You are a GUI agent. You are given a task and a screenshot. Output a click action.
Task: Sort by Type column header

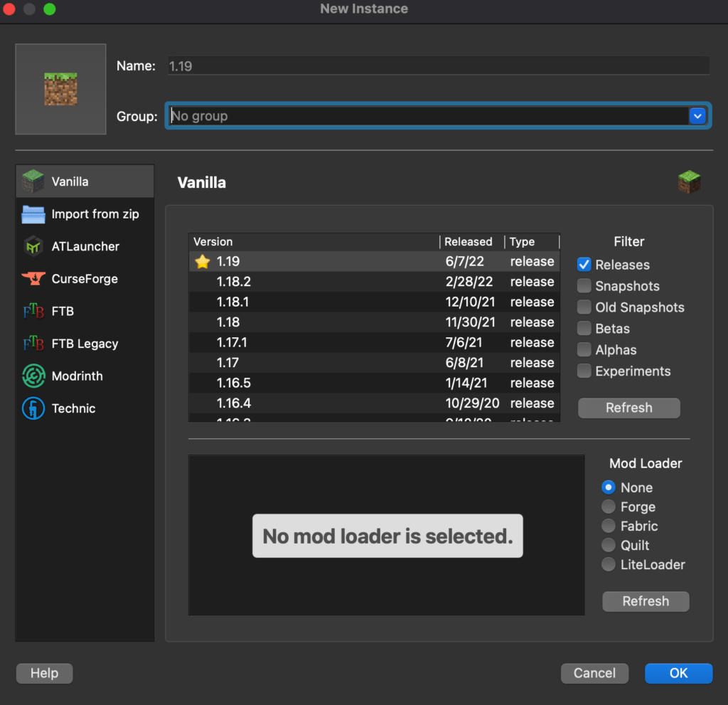532,242
